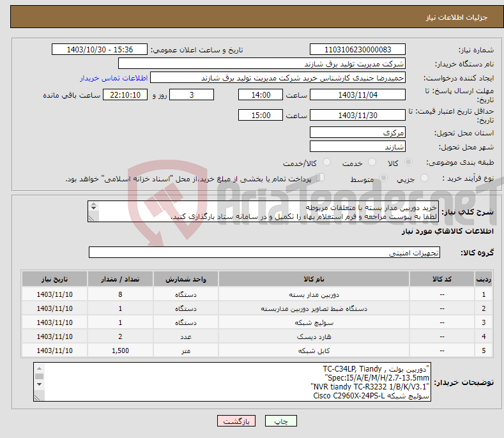Screen dimensions: 504x438
Task: Click the کد کالا column header
Action: coord(441,279)
